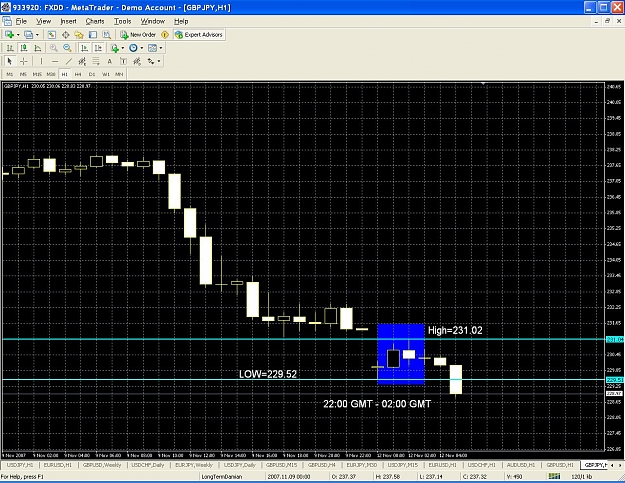This screenshot has width=625, height=483.
Task: Select the horizontal line drawing tool
Action: click(x=55, y=61)
